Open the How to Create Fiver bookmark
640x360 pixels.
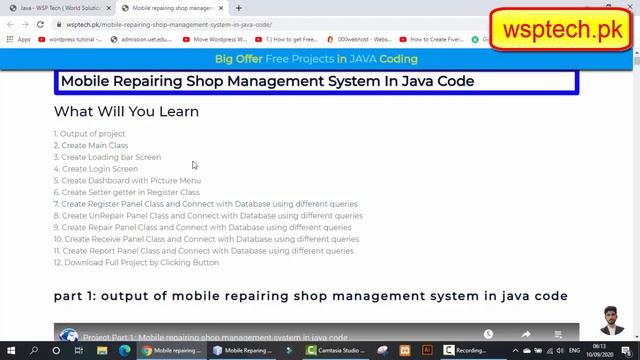point(431,39)
